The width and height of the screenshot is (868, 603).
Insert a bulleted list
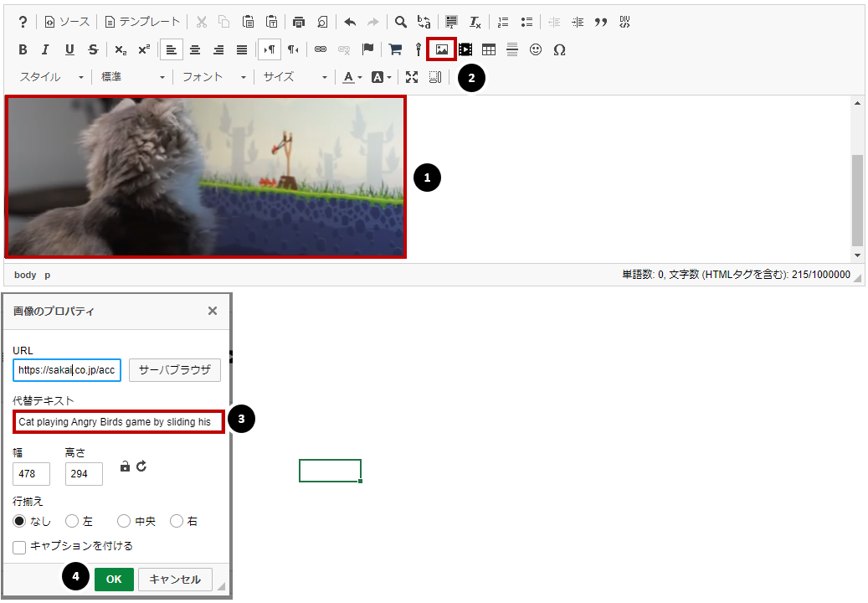click(526, 22)
